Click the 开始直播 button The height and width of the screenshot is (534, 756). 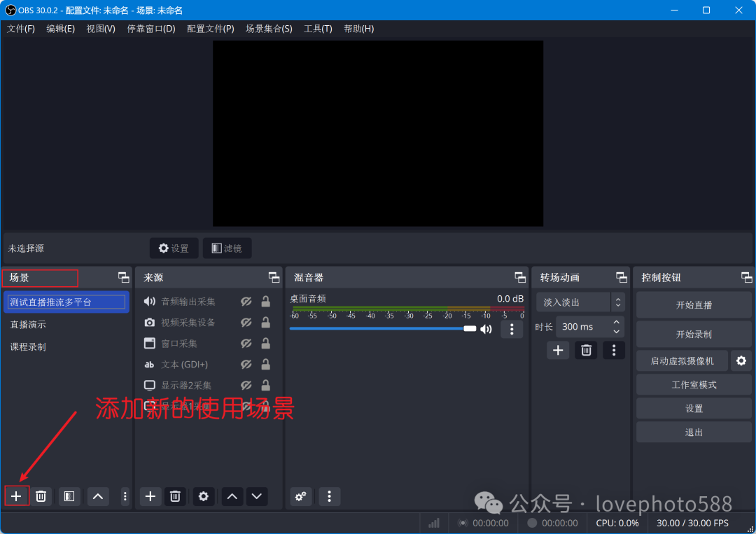point(693,304)
